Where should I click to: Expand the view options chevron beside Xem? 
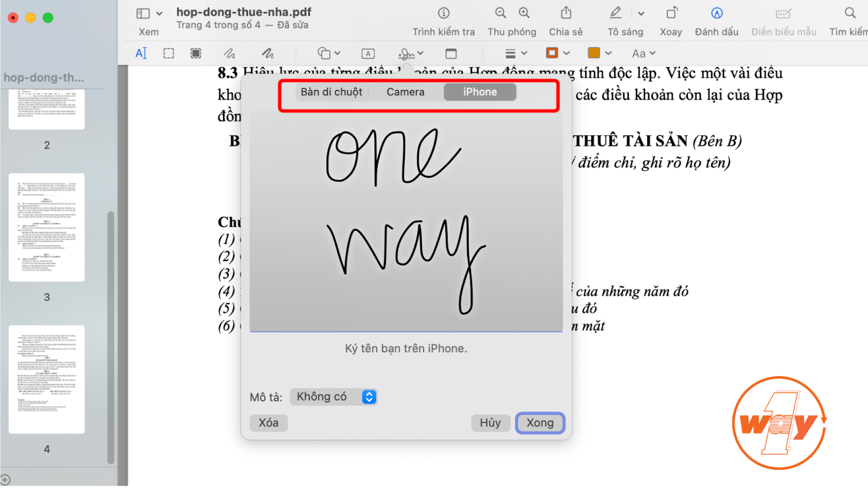159,14
